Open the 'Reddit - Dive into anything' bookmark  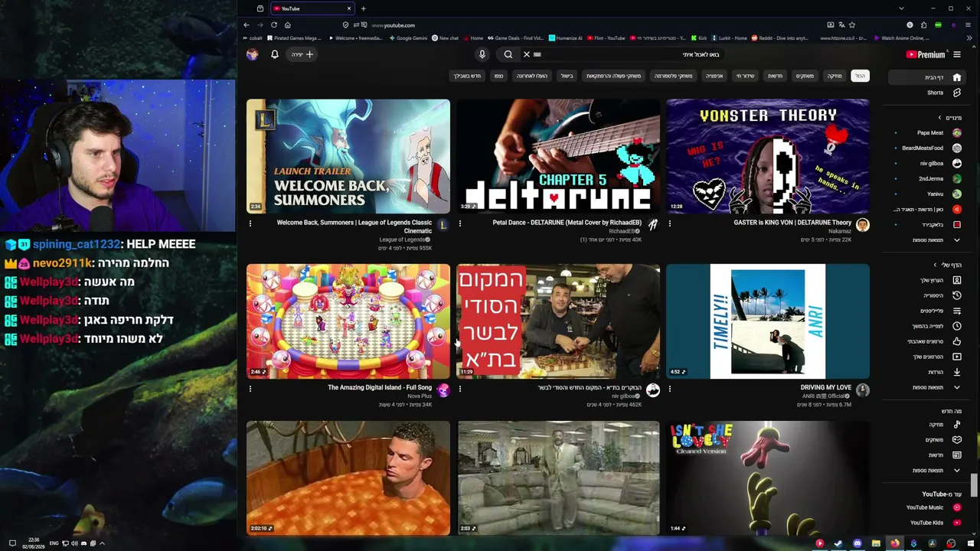pyautogui.click(x=780, y=38)
